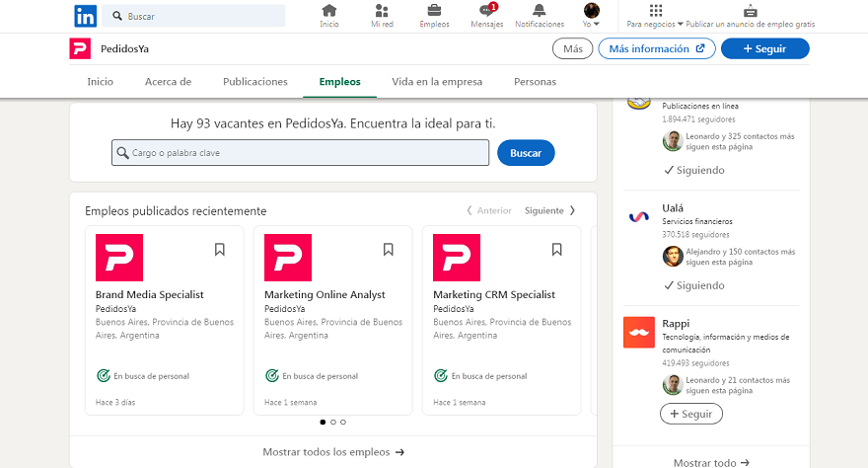Click the blue Seguir button for PedidosYa
The height and width of the screenshot is (468, 868).
pyautogui.click(x=764, y=48)
